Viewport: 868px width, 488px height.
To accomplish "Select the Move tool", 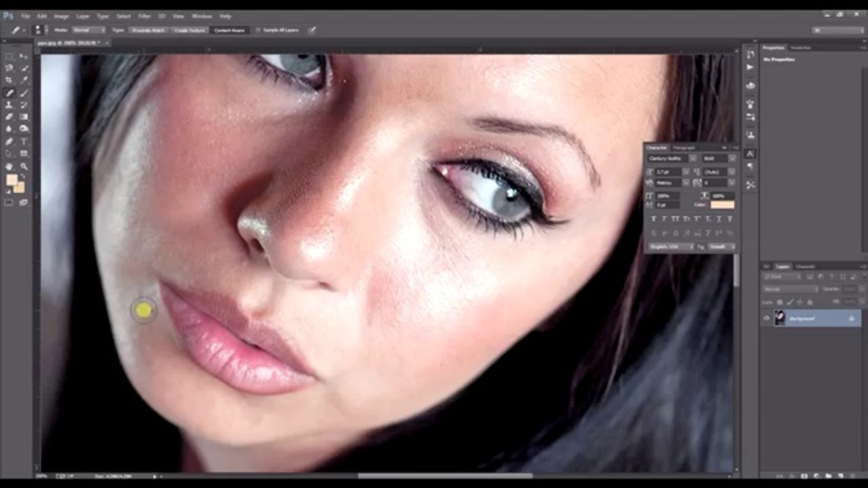I will point(24,56).
